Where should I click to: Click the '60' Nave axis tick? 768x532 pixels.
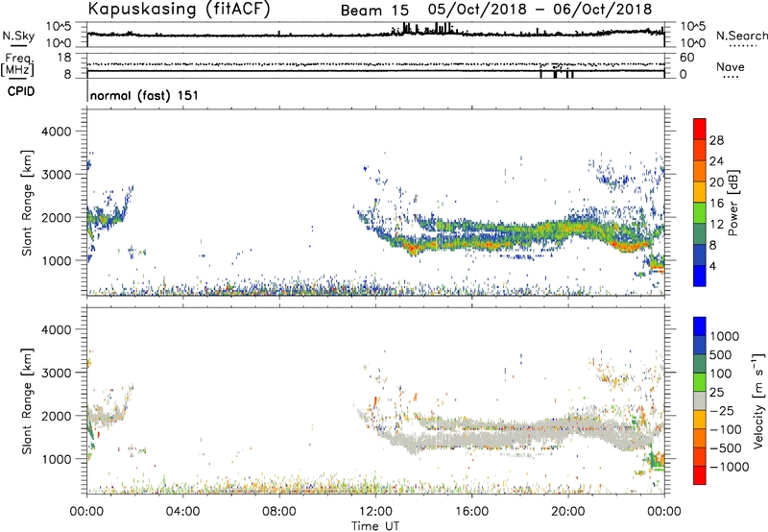point(686,58)
